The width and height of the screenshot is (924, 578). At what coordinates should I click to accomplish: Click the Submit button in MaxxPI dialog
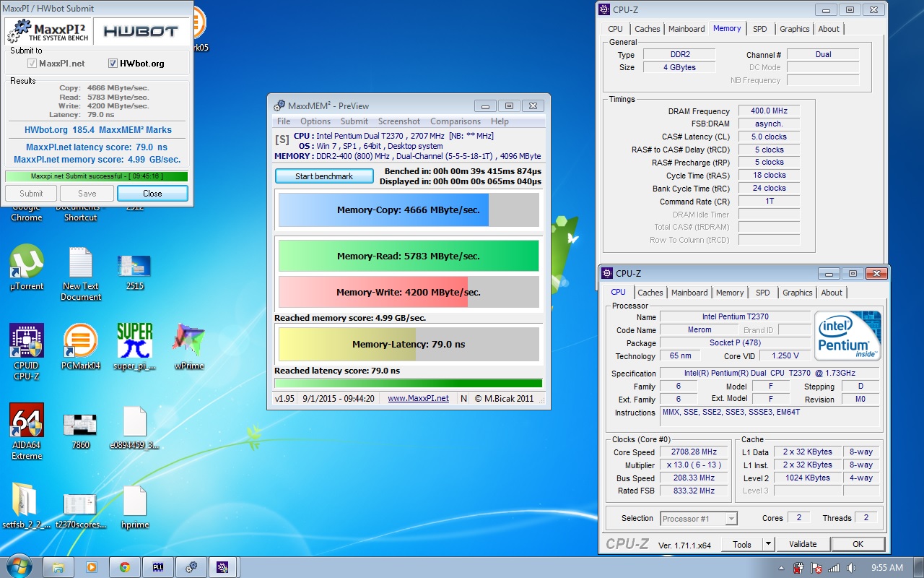coord(31,193)
